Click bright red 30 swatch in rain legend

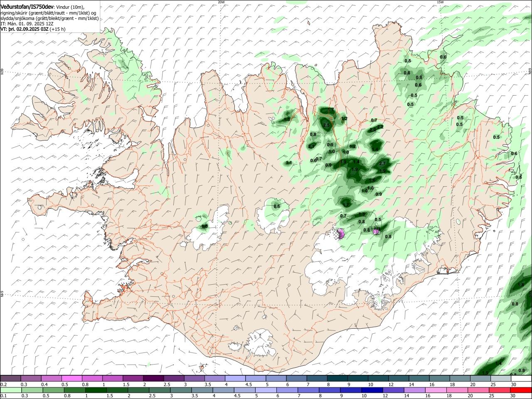521,390
